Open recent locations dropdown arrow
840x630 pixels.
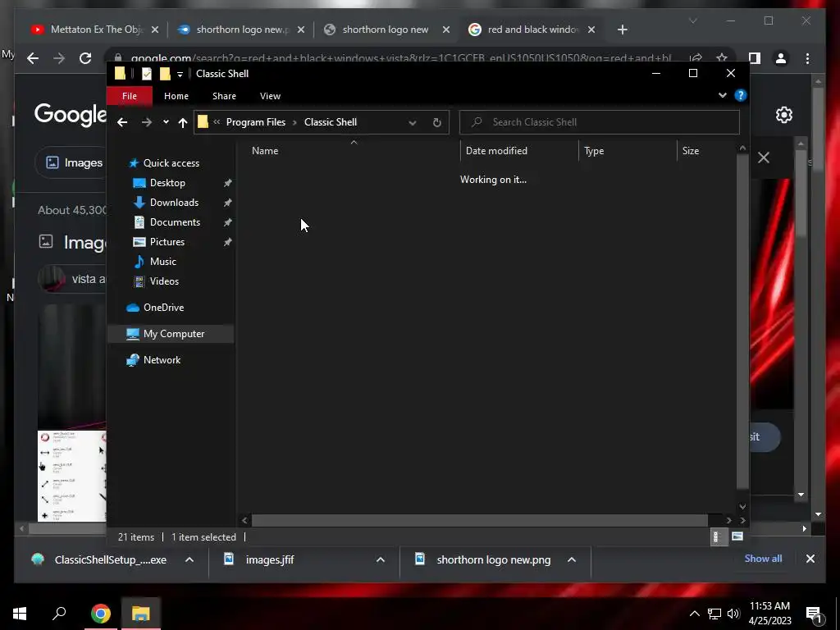[166, 122]
